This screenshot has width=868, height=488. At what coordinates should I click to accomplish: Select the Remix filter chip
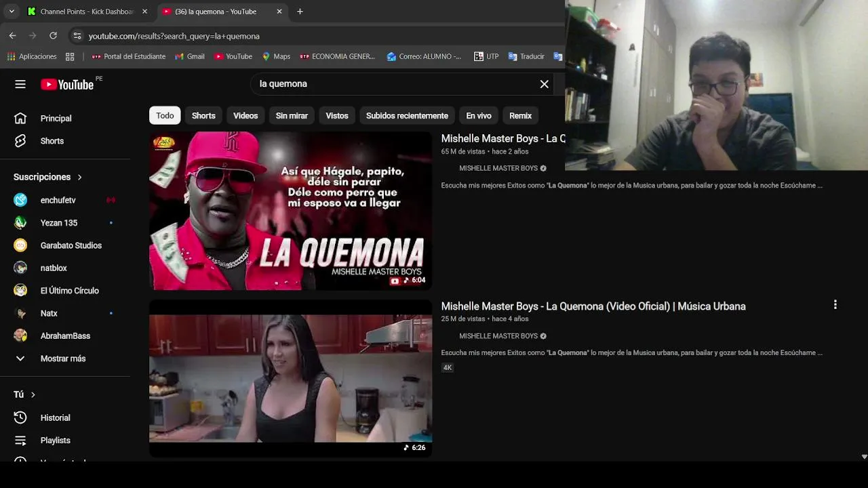520,116
